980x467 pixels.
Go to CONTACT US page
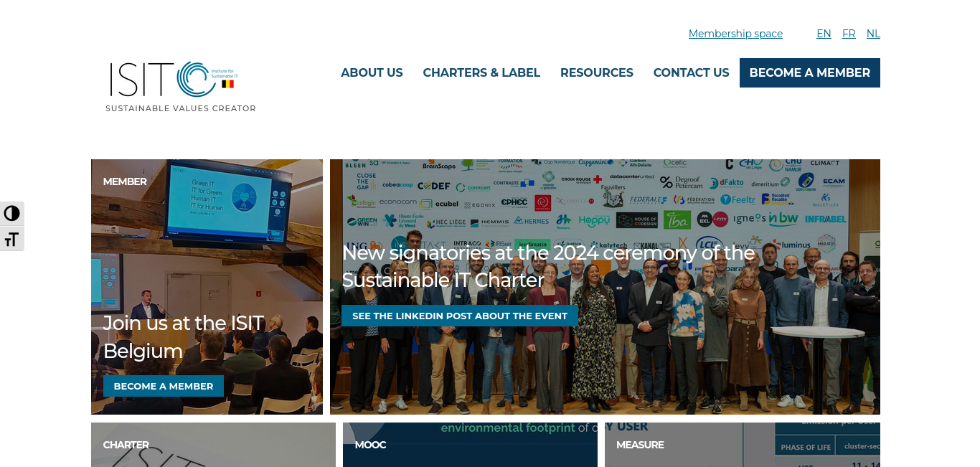tap(691, 72)
